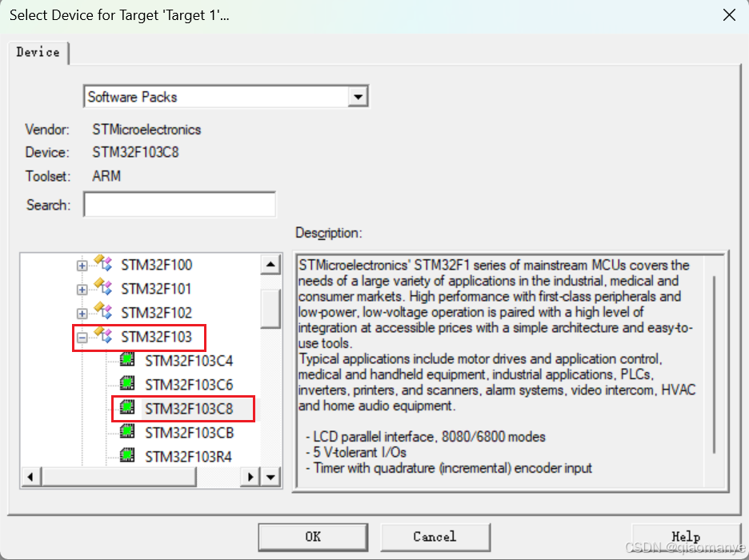Click the Toolset value ARM
Screen dimensions: 749x560
pyautogui.click(x=106, y=176)
